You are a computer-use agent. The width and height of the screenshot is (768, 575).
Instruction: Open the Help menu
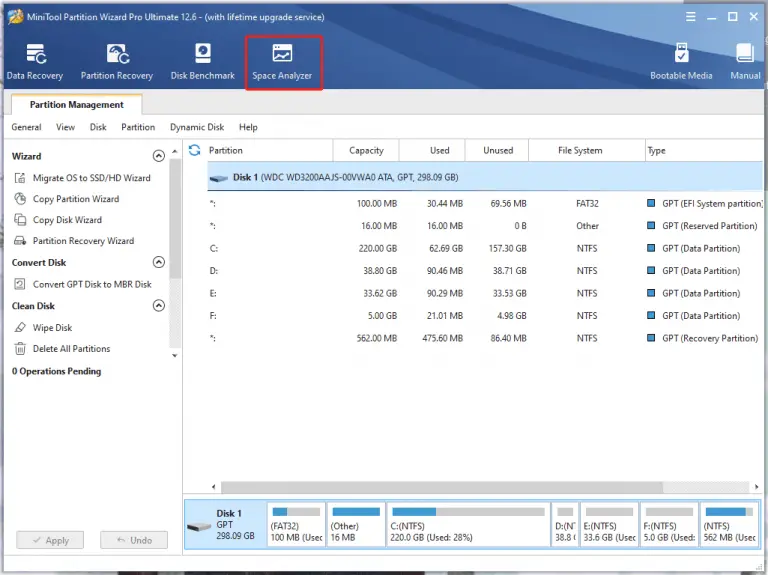point(248,127)
